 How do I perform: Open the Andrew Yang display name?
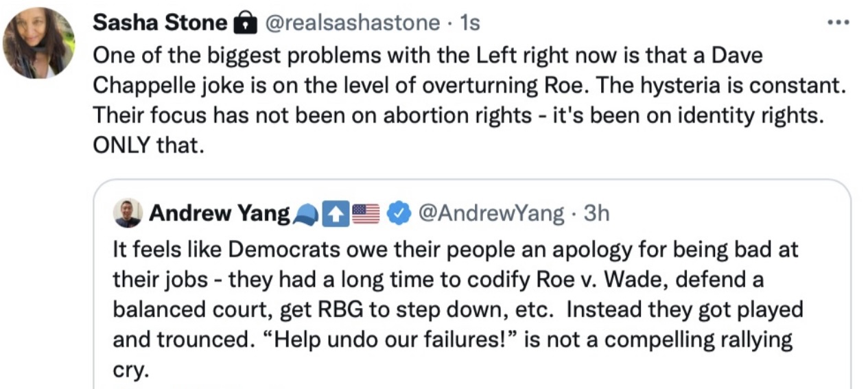point(219,213)
